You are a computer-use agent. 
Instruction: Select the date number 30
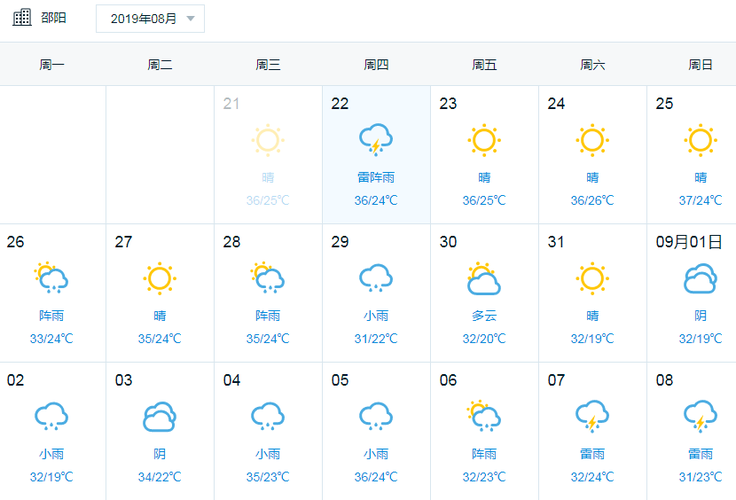(x=448, y=242)
